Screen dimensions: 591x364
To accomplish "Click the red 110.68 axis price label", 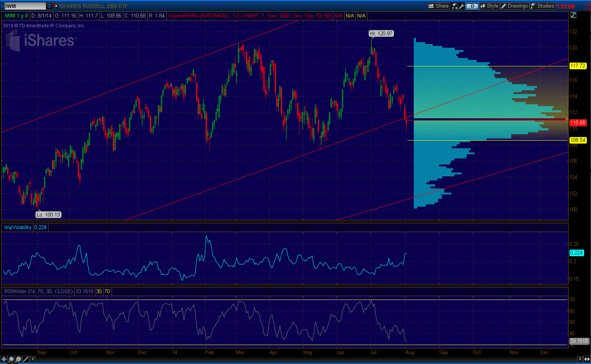I will 578,123.
